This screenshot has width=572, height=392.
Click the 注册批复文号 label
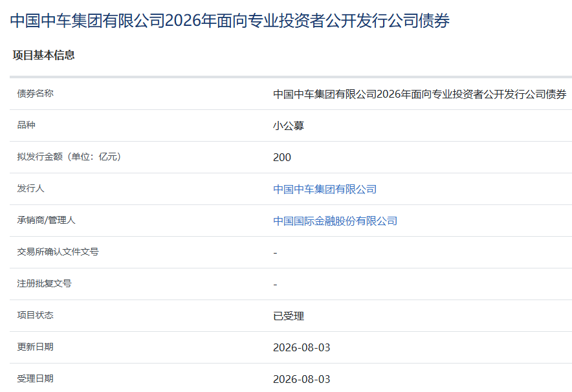(45, 284)
